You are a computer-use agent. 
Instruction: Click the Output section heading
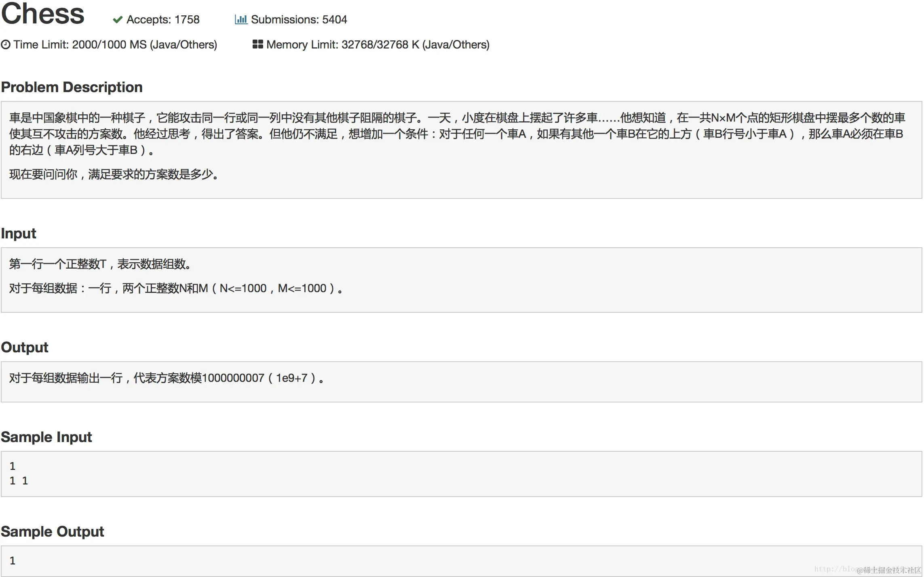[x=25, y=347]
